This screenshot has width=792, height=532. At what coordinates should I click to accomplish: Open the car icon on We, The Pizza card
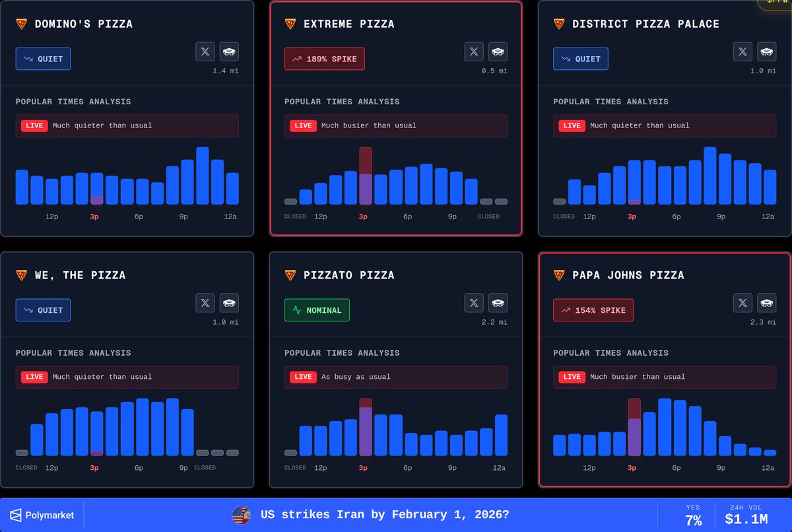pyautogui.click(x=229, y=303)
